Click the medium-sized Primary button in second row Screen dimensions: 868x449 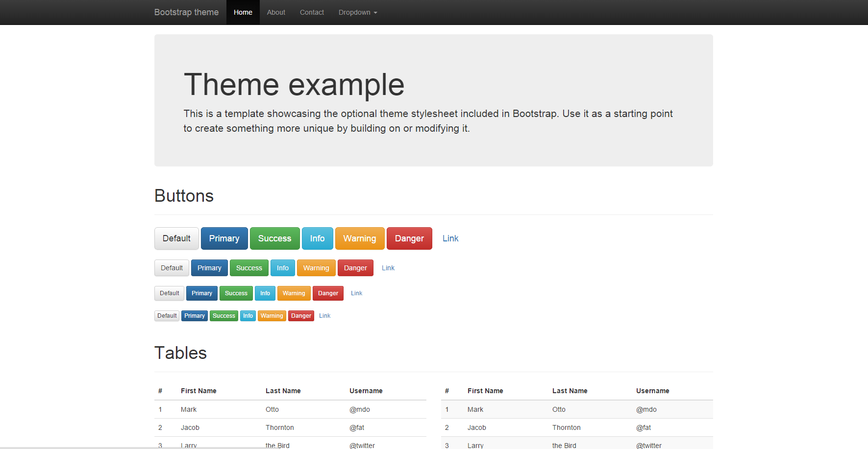point(209,268)
